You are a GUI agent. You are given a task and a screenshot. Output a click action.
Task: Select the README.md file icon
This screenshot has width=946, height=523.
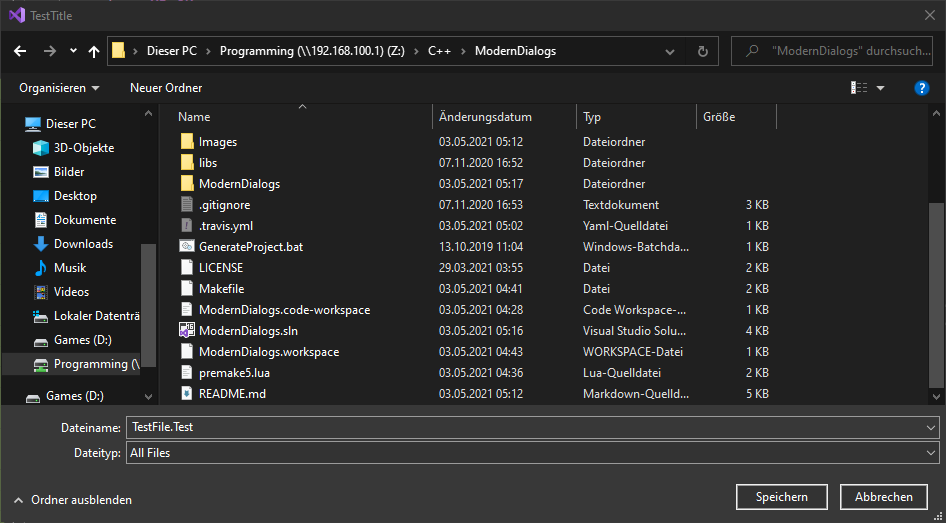point(187,393)
